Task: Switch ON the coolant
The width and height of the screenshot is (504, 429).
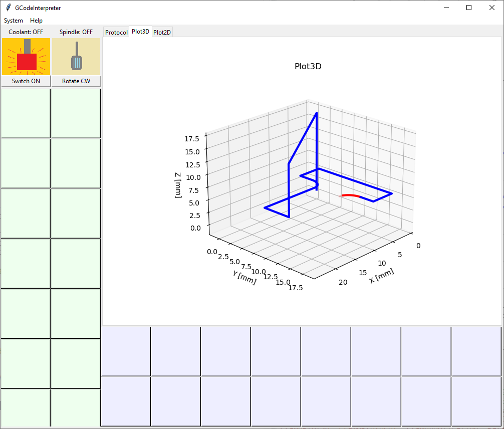Action: (x=26, y=81)
